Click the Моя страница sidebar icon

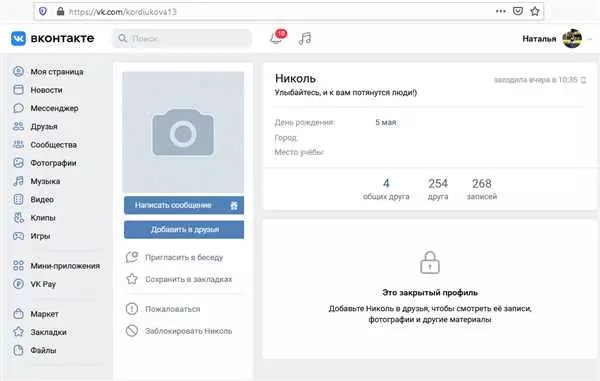click(18, 72)
